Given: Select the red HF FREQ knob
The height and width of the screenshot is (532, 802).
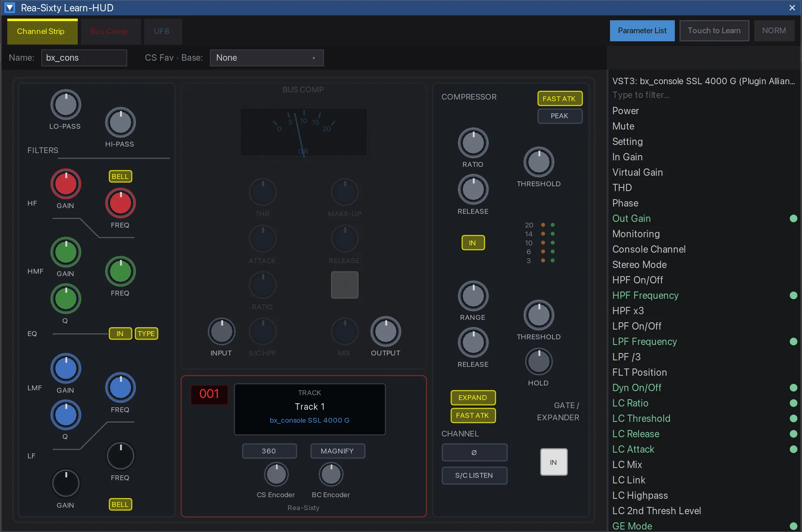Looking at the screenshot, I should (120, 203).
